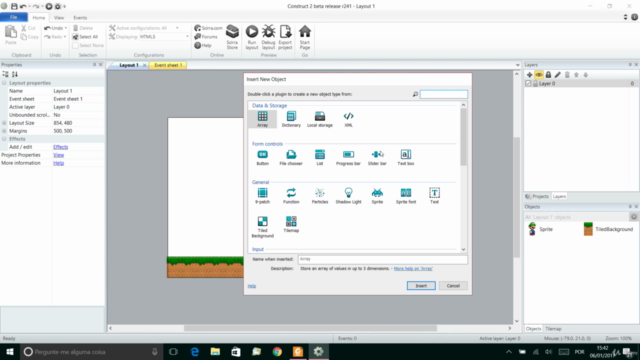Select the Shadow Light plugin

[x=348, y=196]
